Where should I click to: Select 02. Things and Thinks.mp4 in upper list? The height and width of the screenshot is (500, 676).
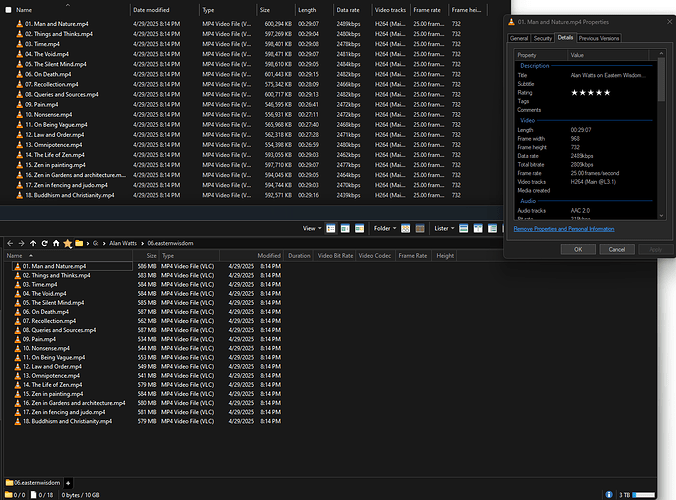click(59, 34)
